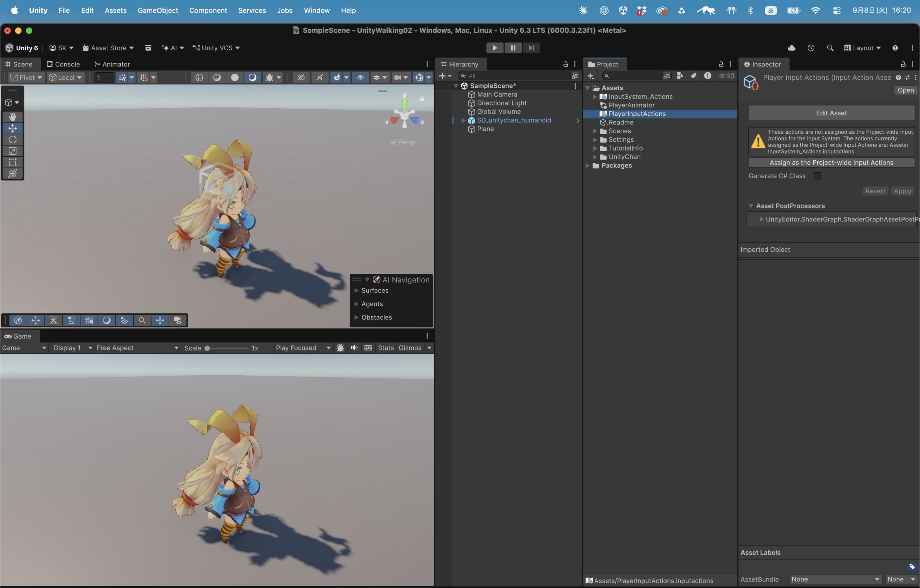
Task: Click the Game view keyboard shortcuts icon
Action: click(368, 348)
